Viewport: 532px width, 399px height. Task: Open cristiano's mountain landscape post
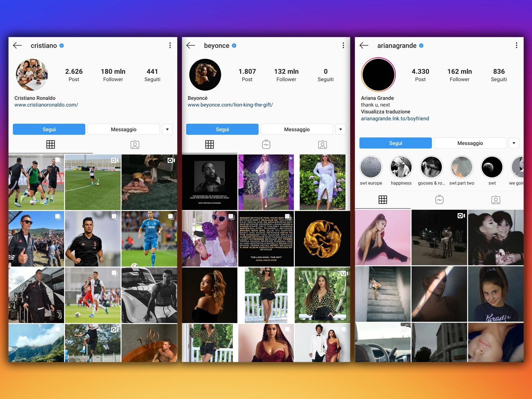pos(36,343)
